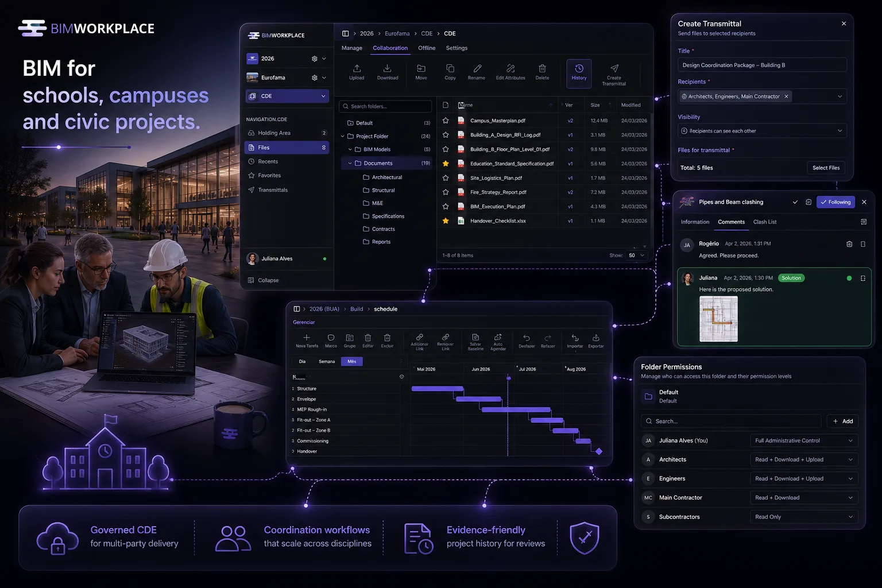Click the Auto Agendar schedule icon
This screenshot has width=882, height=588.
(x=498, y=338)
